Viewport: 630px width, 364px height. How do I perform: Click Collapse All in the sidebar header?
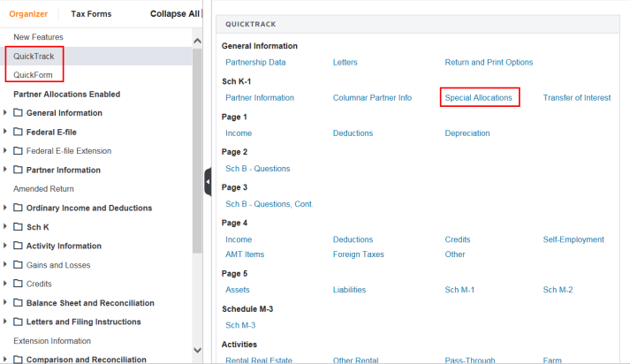point(175,14)
